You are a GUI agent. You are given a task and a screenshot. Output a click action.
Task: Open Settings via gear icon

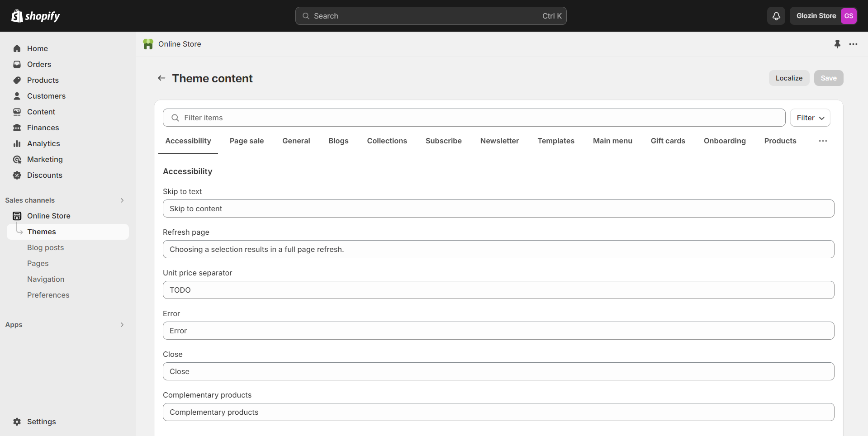(x=17, y=422)
